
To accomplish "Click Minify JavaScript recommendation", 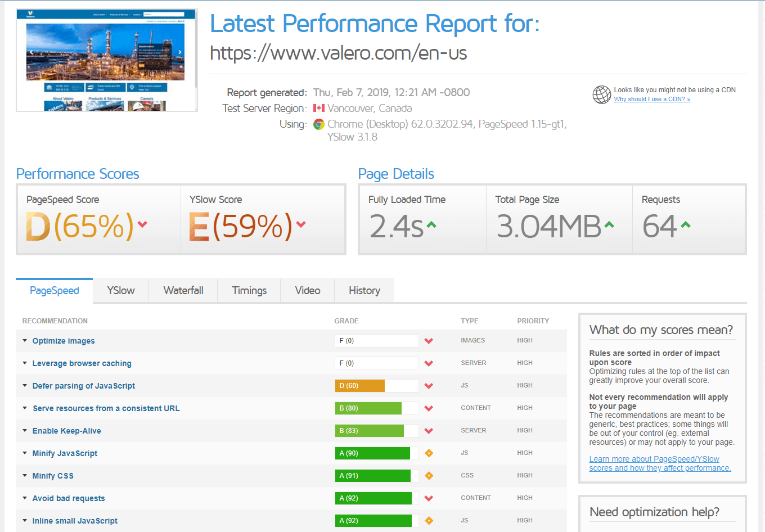I will pos(65,453).
